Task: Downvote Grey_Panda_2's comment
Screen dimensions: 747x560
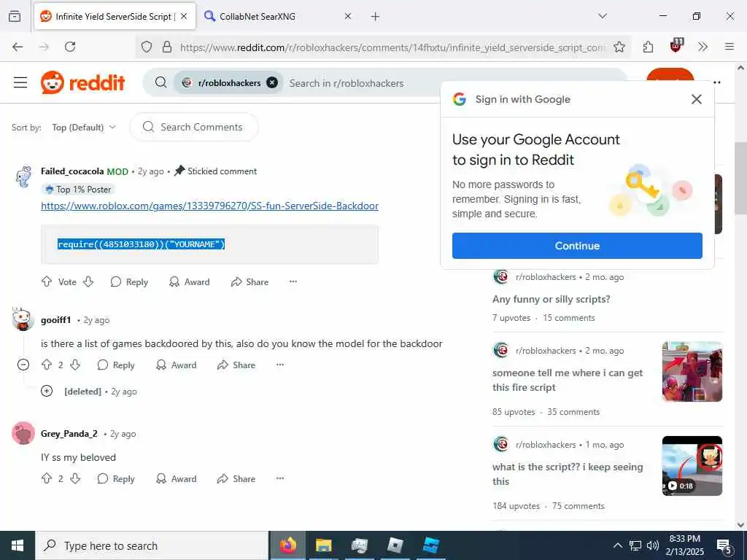Action: pos(75,478)
